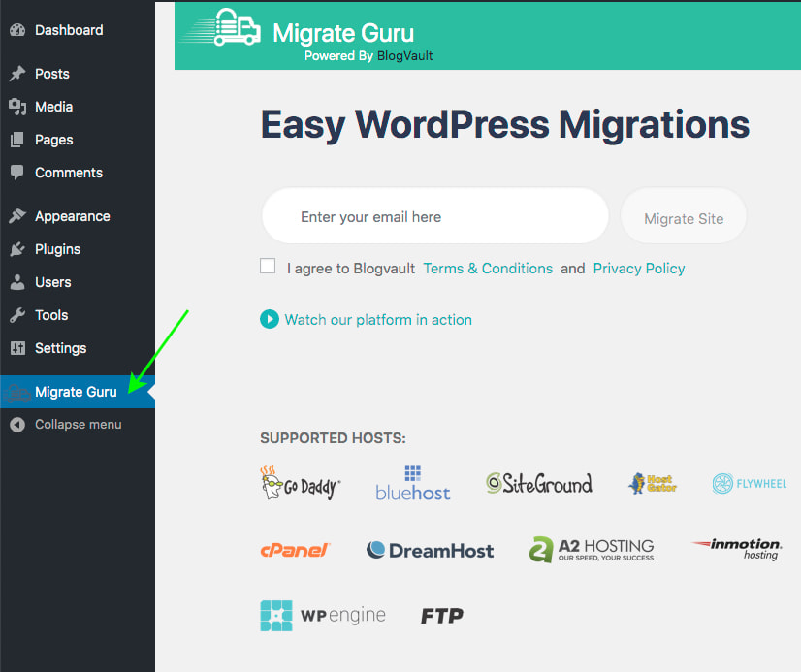Select the A2 Hosting logo
The width and height of the screenshot is (801, 672).
(592, 550)
